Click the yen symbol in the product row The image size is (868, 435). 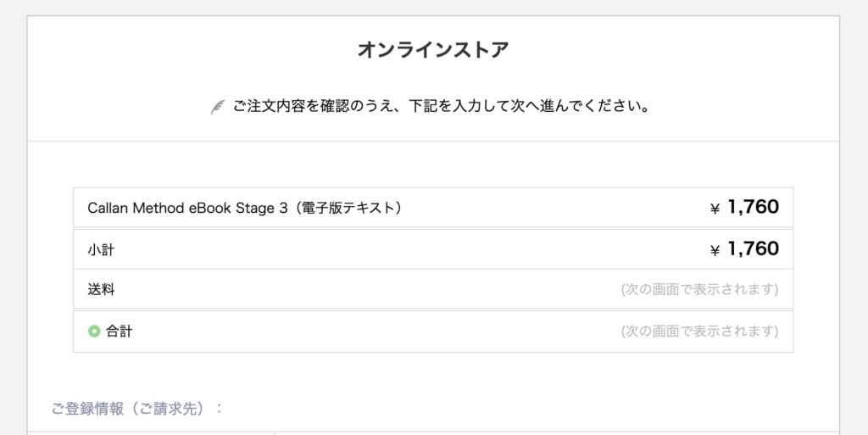[715, 209]
